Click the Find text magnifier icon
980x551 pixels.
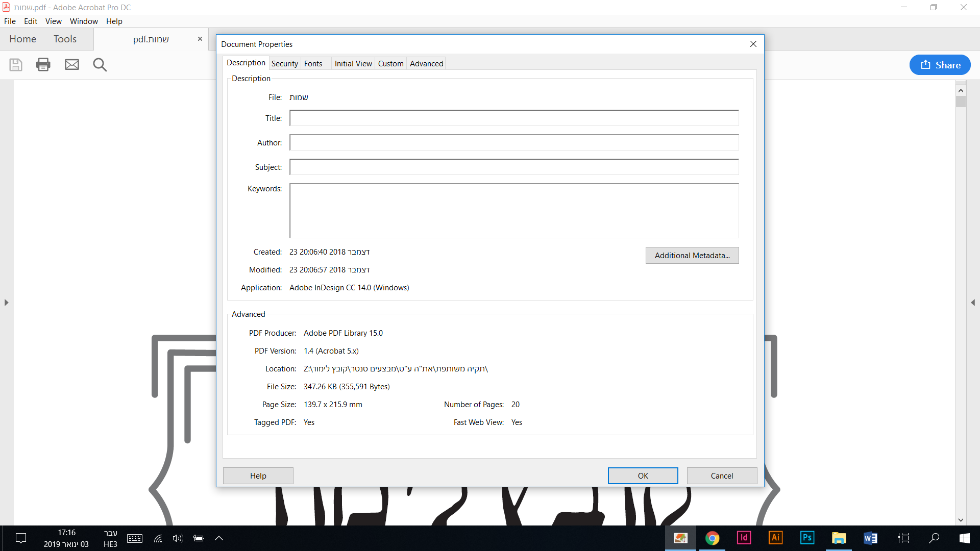pyautogui.click(x=100, y=65)
